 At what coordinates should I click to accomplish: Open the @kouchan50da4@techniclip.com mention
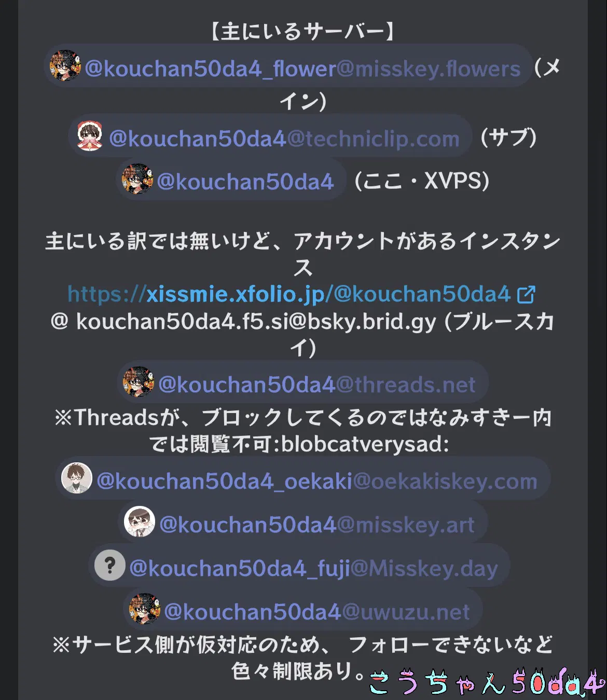click(x=270, y=135)
